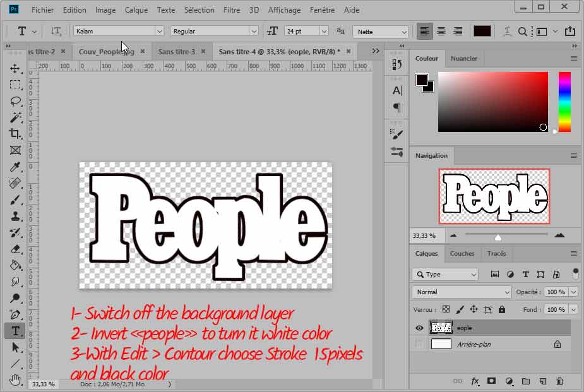Filter layers by pixel type

click(x=494, y=275)
